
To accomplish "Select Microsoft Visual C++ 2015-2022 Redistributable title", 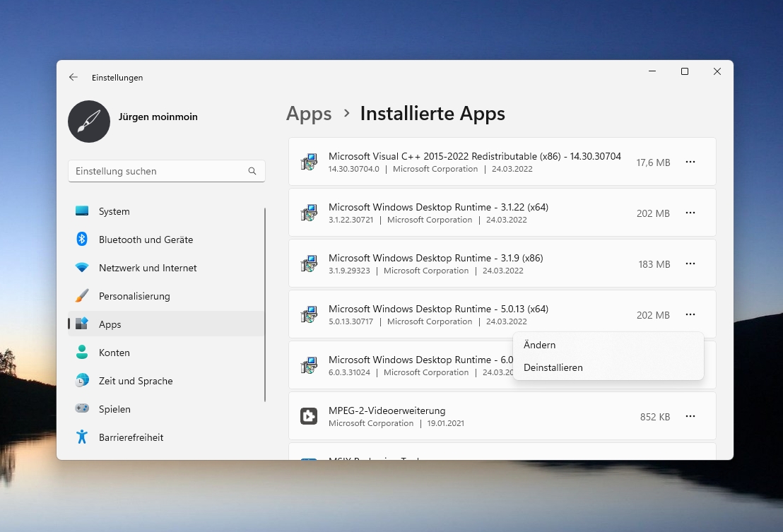I will (x=475, y=156).
